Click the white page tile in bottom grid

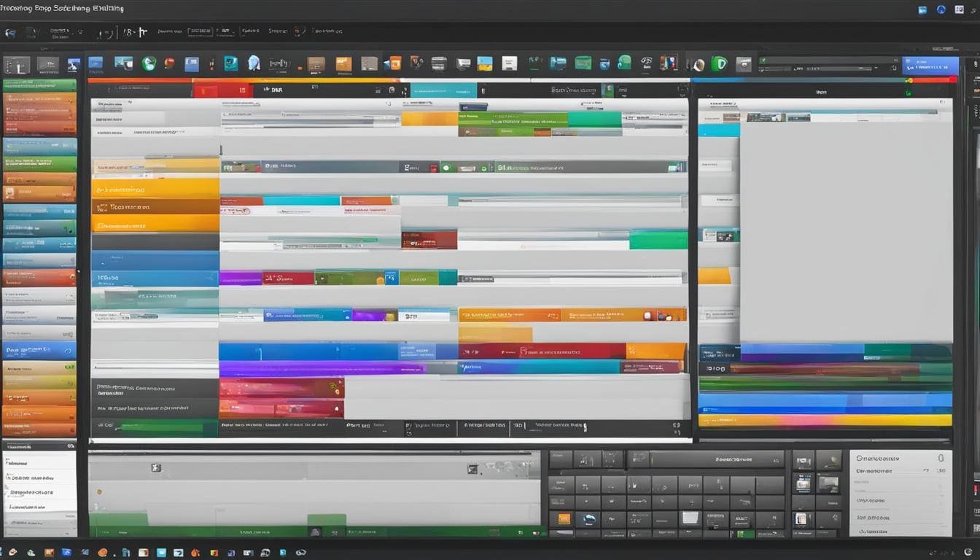point(690,518)
